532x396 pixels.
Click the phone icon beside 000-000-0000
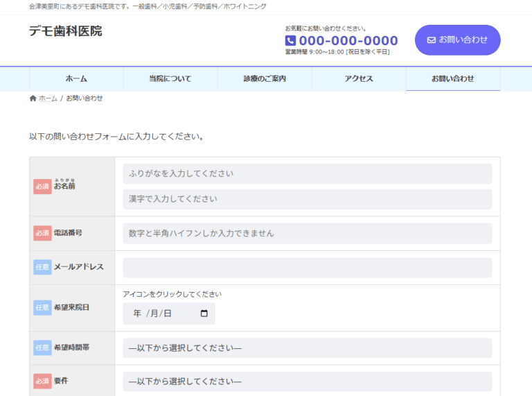[x=290, y=41]
